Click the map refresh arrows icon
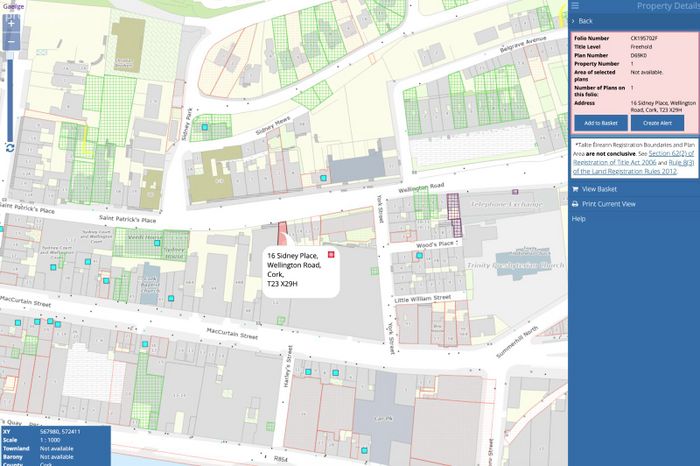700x466 pixels. coord(10,148)
